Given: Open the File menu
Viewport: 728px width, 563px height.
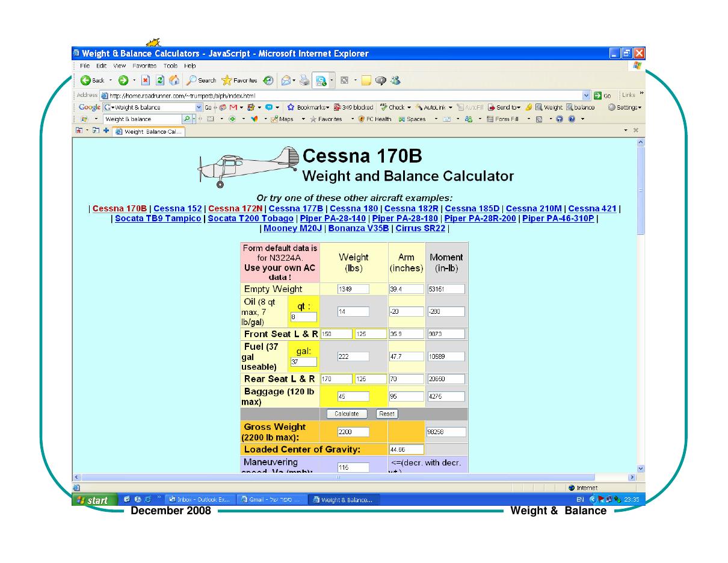Looking at the screenshot, I should click(85, 65).
